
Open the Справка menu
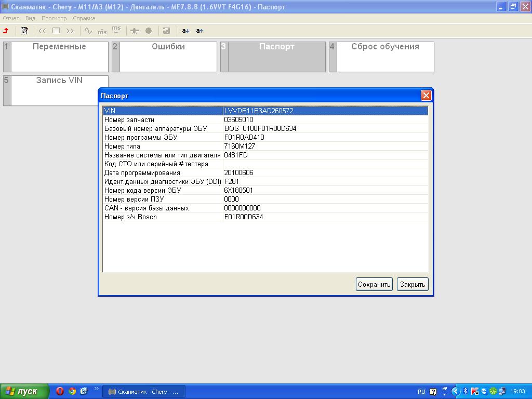[84, 18]
